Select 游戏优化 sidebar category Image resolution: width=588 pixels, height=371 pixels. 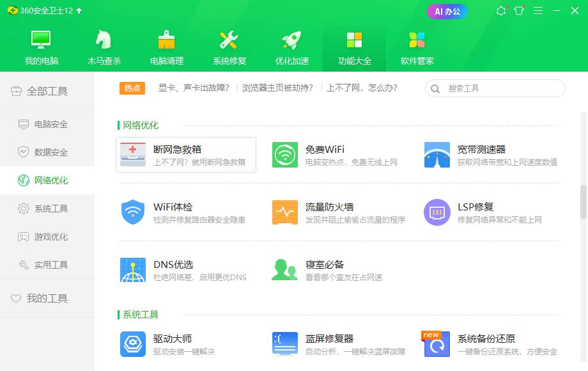(47, 237)
